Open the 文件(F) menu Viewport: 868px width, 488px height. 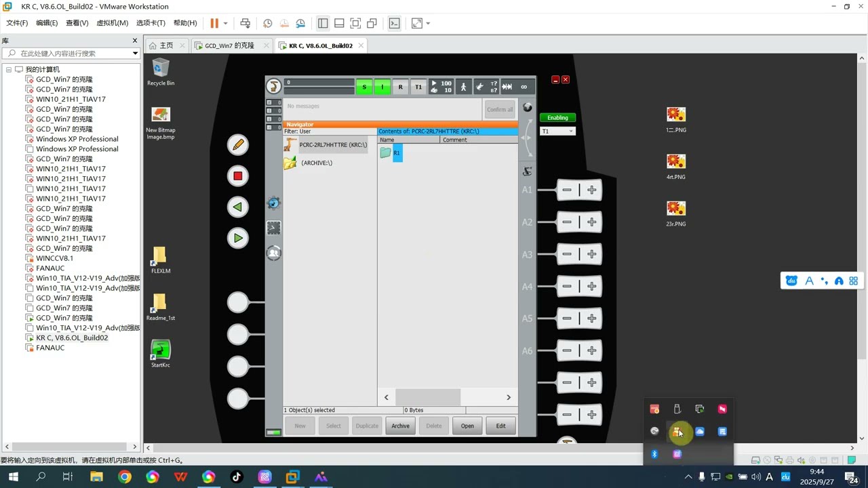(17, 23)
